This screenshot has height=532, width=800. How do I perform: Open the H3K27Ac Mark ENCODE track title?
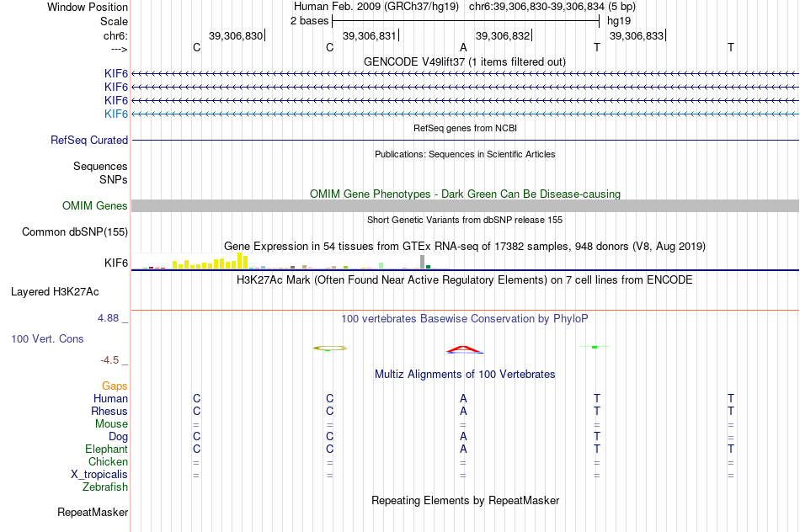tap(464, 280)
